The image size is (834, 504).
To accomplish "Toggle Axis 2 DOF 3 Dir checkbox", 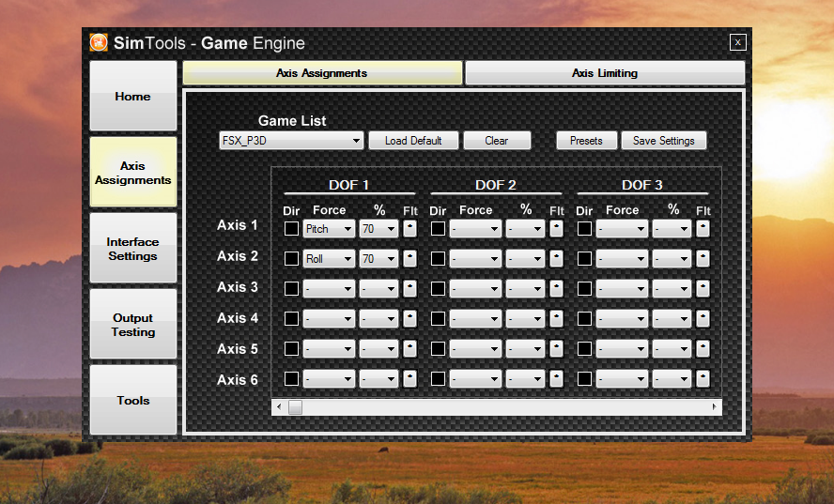I will [584, 258].
